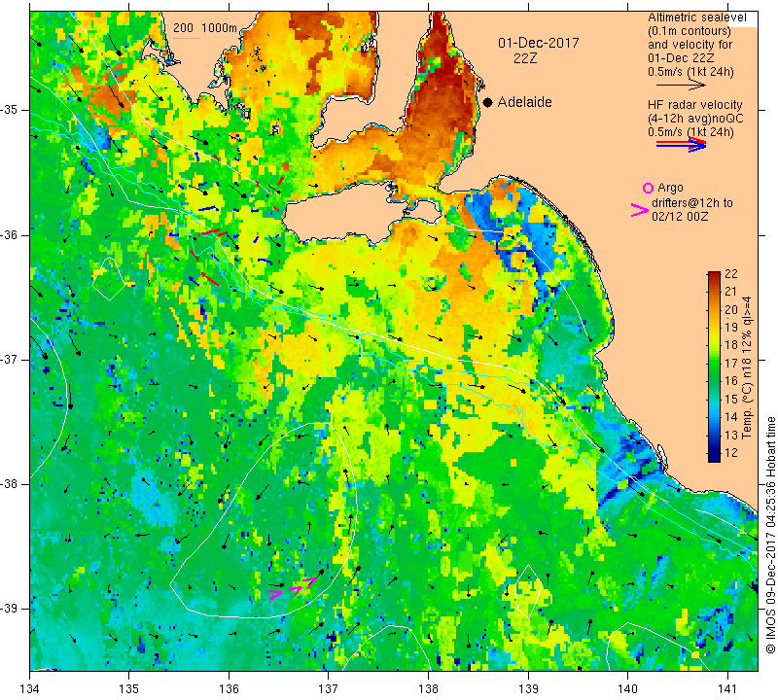Click the Adelaide city marker dot
Viewport: 778px width, 700px height.
pyautogui.click(x=488, y=102)
